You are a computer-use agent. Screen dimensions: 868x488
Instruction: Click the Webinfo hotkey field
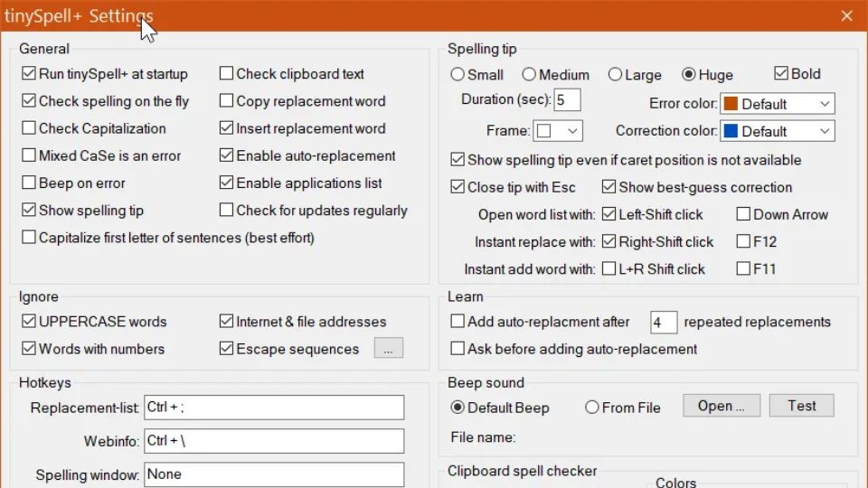(x=274, y=440)
